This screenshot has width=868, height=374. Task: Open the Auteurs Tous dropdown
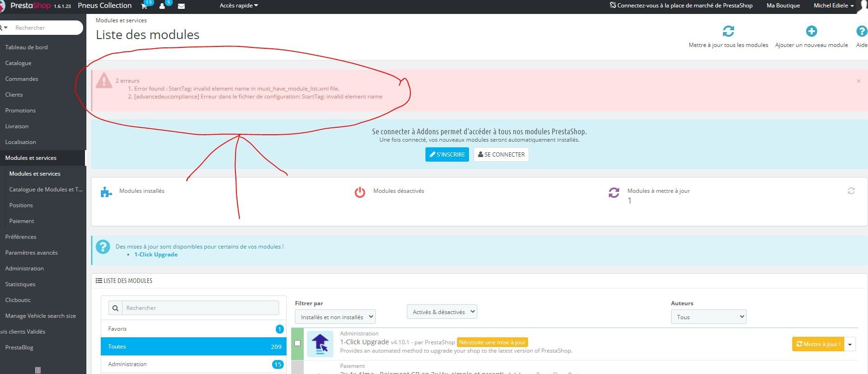709,317
